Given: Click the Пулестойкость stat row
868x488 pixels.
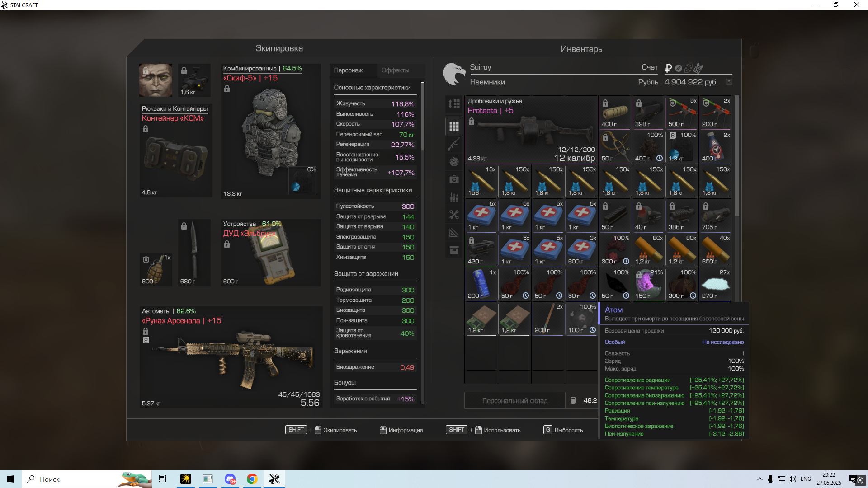Looking at the screenshot, I should tap(375, 206).
